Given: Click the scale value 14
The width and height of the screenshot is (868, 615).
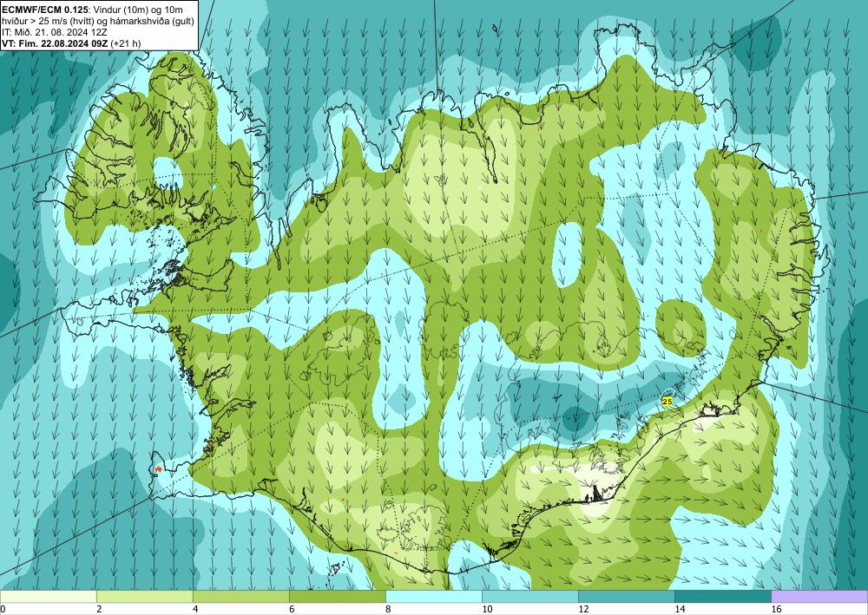Looking at the screenshot, I should [x=680, y=609].
